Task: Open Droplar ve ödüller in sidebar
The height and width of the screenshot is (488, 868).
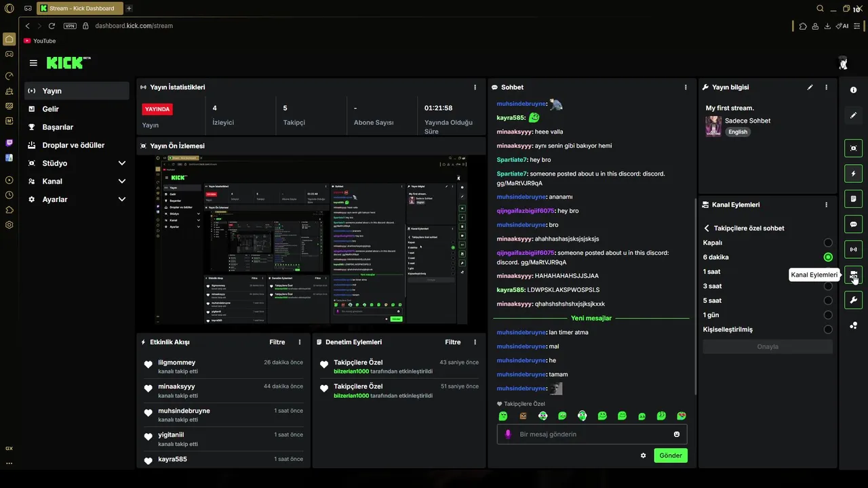Action: (77, 145)
